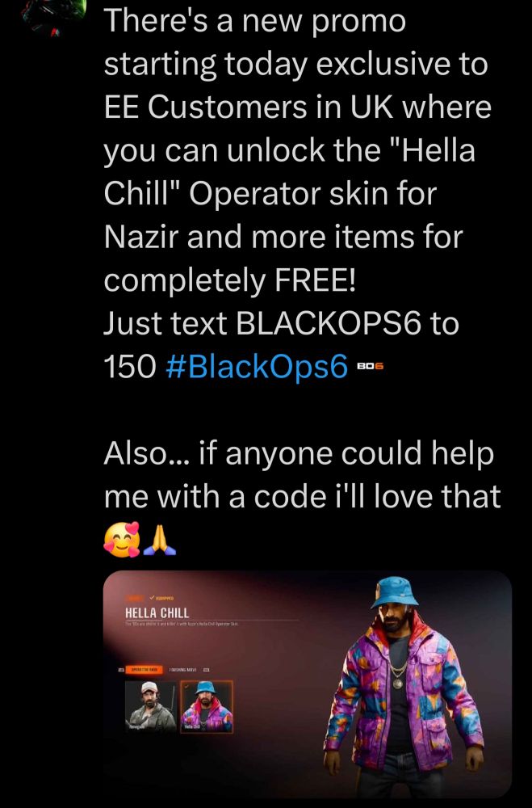The image size is (532, 808).
Task: Switch to the Operator Skin tab
Action: coord(145,669)
